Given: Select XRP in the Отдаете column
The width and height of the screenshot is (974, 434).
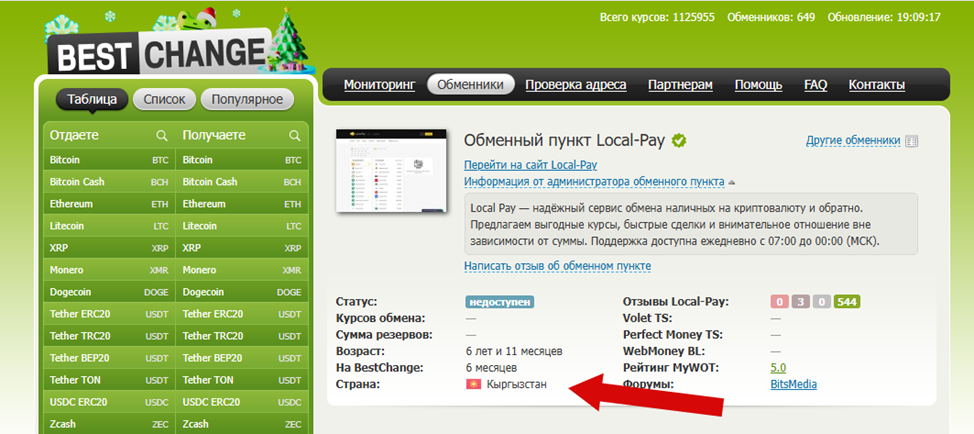Looking at the screenshot, I should coord(109,248).
